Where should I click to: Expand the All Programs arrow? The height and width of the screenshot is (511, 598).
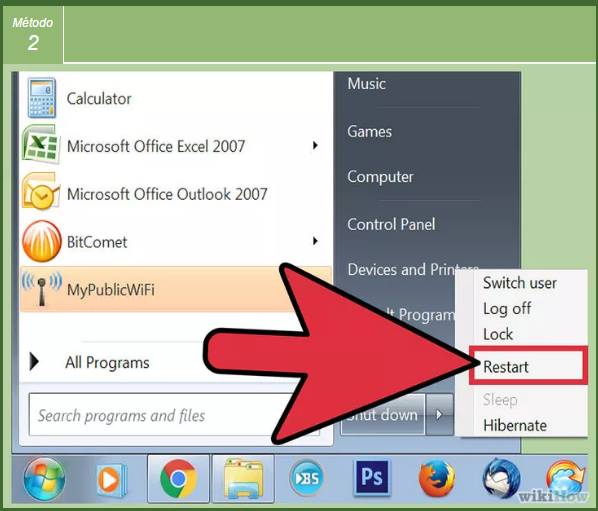[x=34, y=362]
